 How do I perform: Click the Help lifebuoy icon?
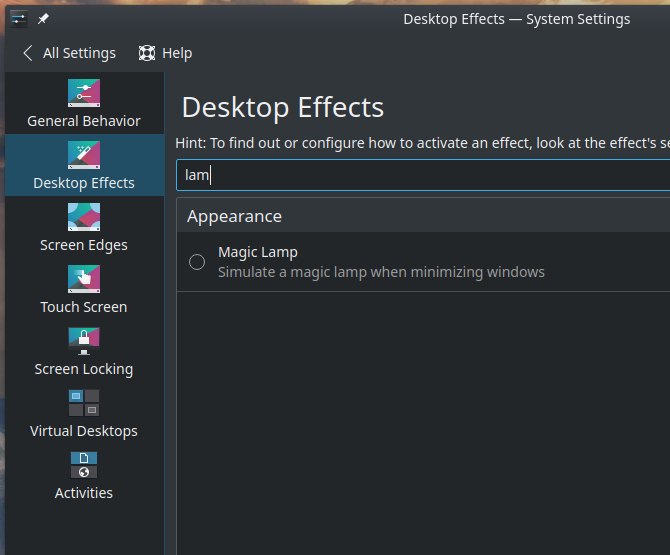[147, 53]
